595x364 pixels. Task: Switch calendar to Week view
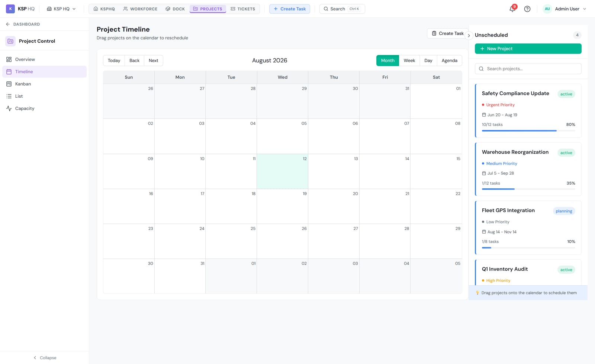[409, 61]
